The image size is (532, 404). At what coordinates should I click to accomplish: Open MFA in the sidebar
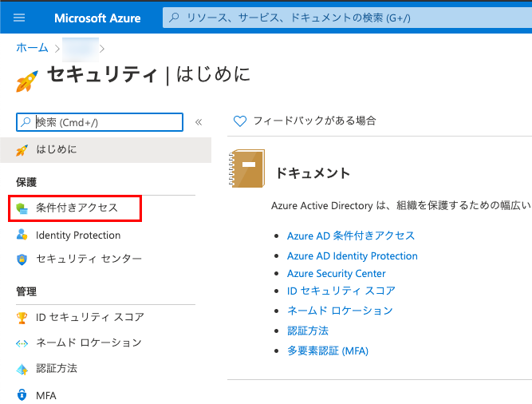pos(46,395)
